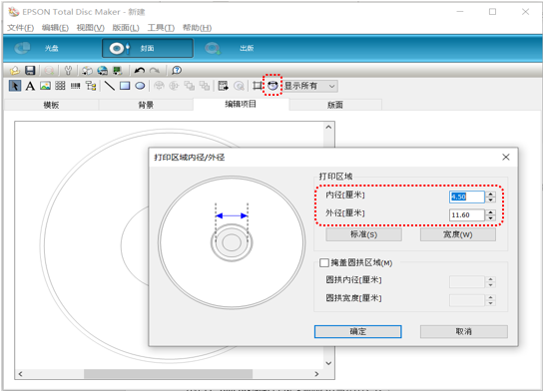Close the 打印区域内径/外径 dialog

(506, 158)
